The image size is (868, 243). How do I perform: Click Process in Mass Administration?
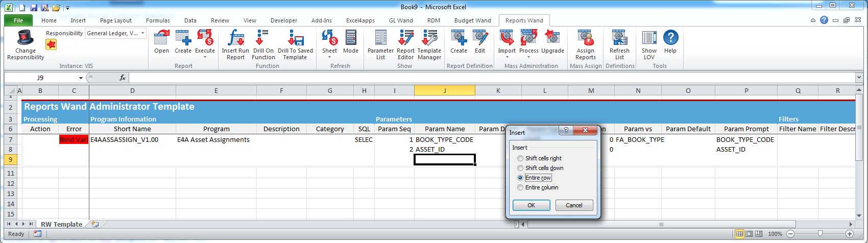pos(529,37)
